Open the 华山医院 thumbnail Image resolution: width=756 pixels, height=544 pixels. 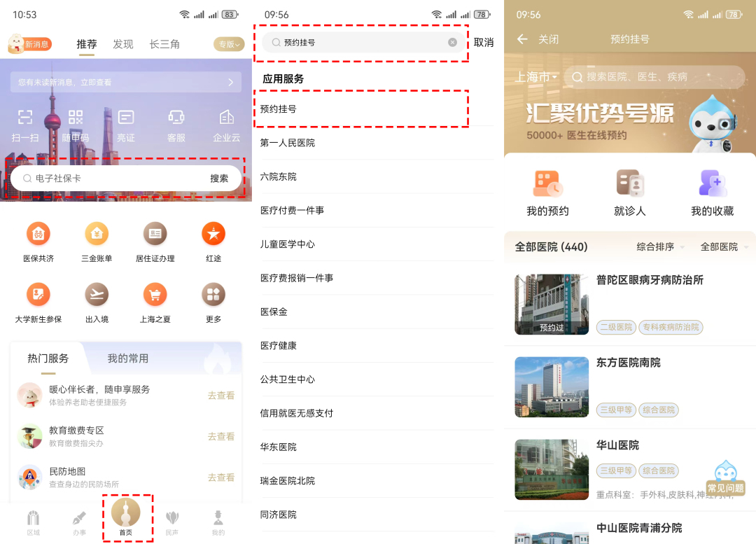[552, 469]
